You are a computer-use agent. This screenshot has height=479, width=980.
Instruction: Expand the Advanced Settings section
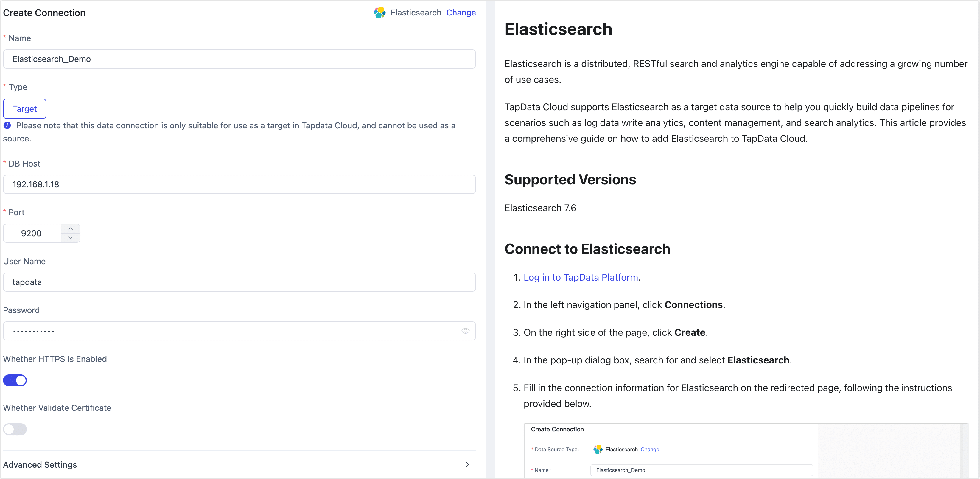(x=467, y=464)
